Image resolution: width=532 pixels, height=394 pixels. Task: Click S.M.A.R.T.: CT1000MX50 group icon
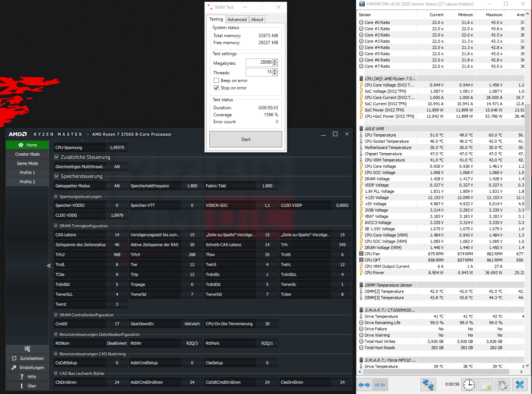(x=361, y=310)
